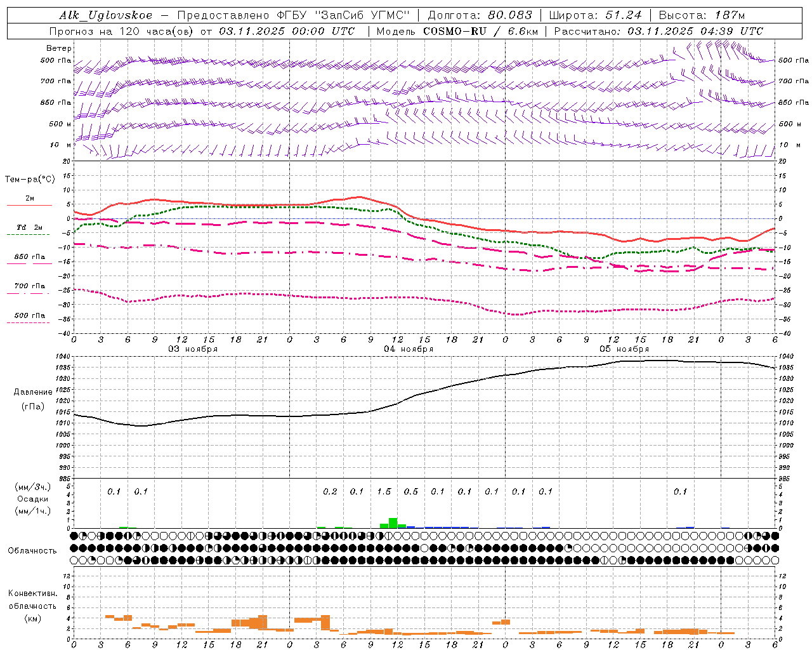Click '850 гПа' left of the wind barbs
The width and height of the screenshot is (812, 650).
[56, 102]
